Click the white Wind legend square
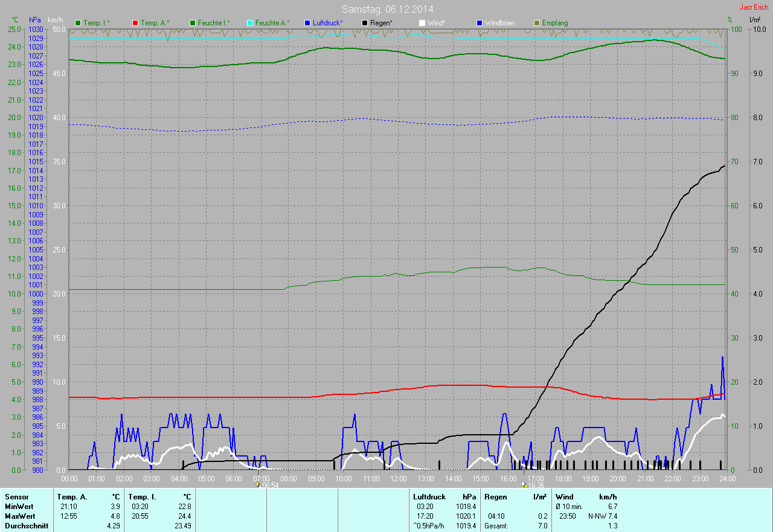Screen dimensions: 773x532 point(422,23)
